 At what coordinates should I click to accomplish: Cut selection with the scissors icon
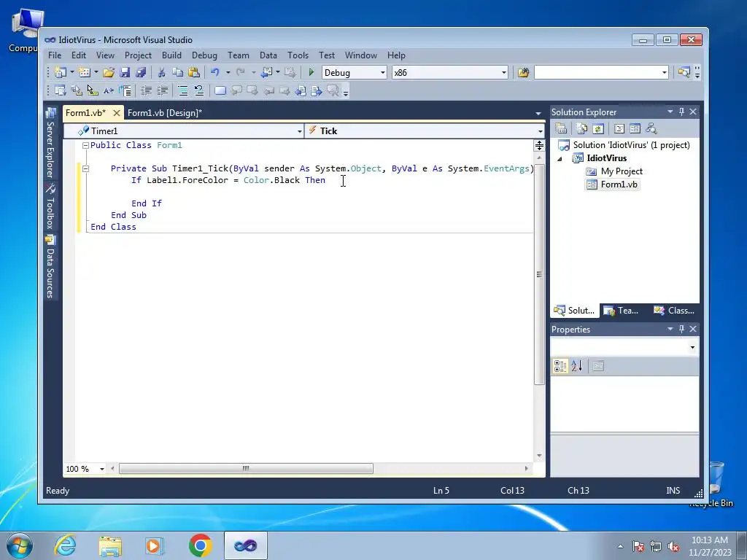[161, 72]
